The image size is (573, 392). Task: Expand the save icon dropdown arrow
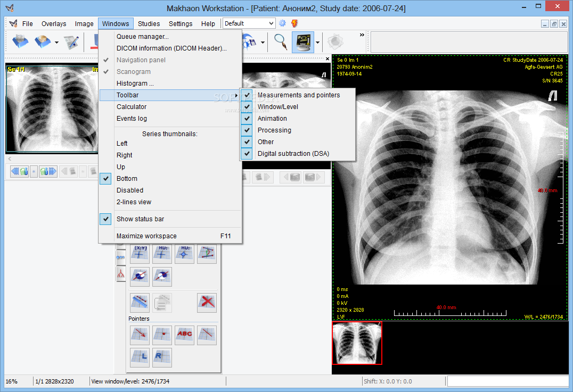263,43
